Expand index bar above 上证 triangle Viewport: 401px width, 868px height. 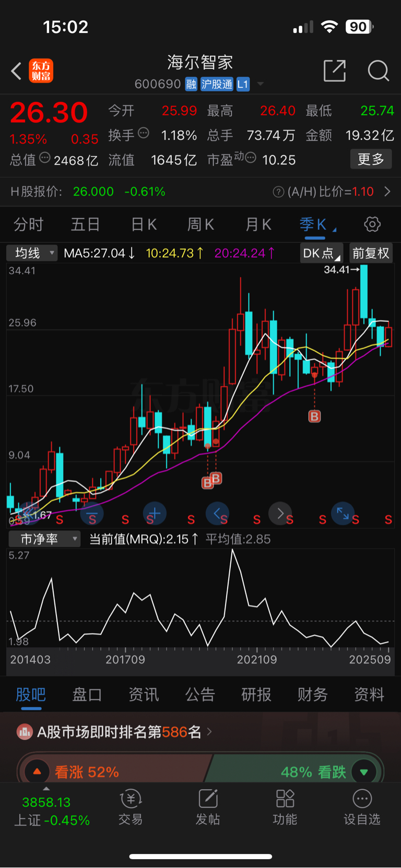(x=46, y=789)
